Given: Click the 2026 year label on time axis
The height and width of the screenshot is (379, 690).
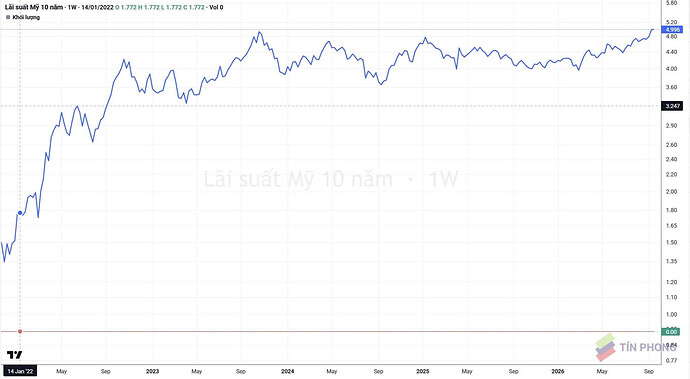Looking at the screenshot, I should [558, 371].
